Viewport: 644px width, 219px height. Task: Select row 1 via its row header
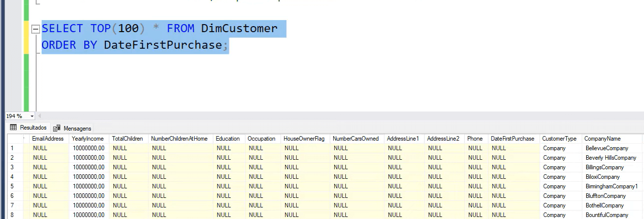[12, 148]
